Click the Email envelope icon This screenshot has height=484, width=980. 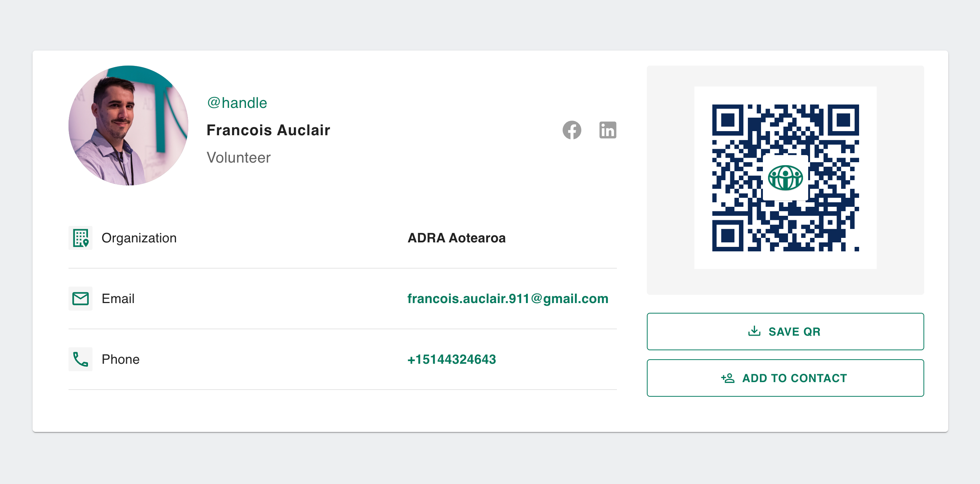(80, 299)
